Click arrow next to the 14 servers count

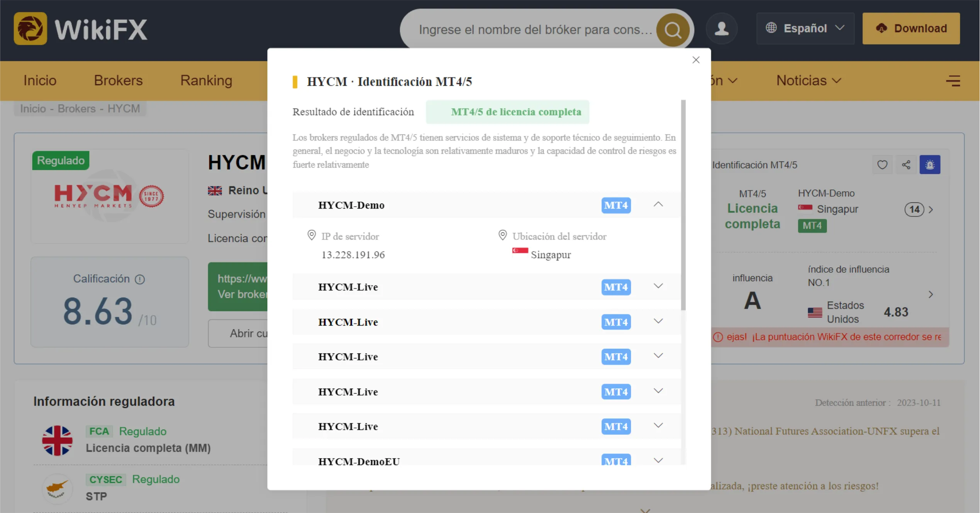[x=931, y=210]
